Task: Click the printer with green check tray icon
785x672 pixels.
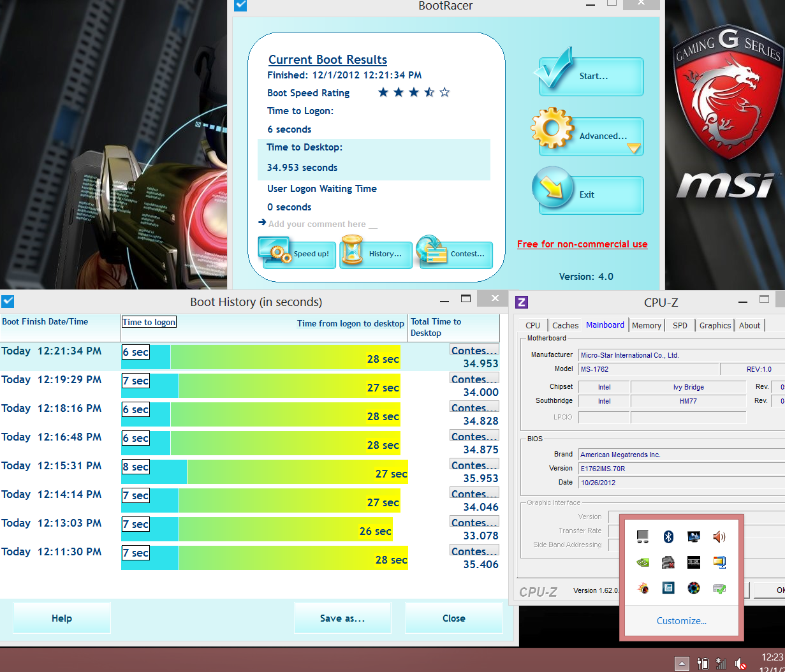Action: (719, 588)
